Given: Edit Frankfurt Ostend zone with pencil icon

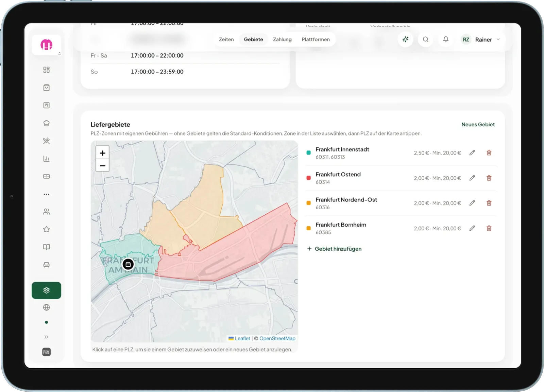Looking at the screenshot, I should coord(472,178).
